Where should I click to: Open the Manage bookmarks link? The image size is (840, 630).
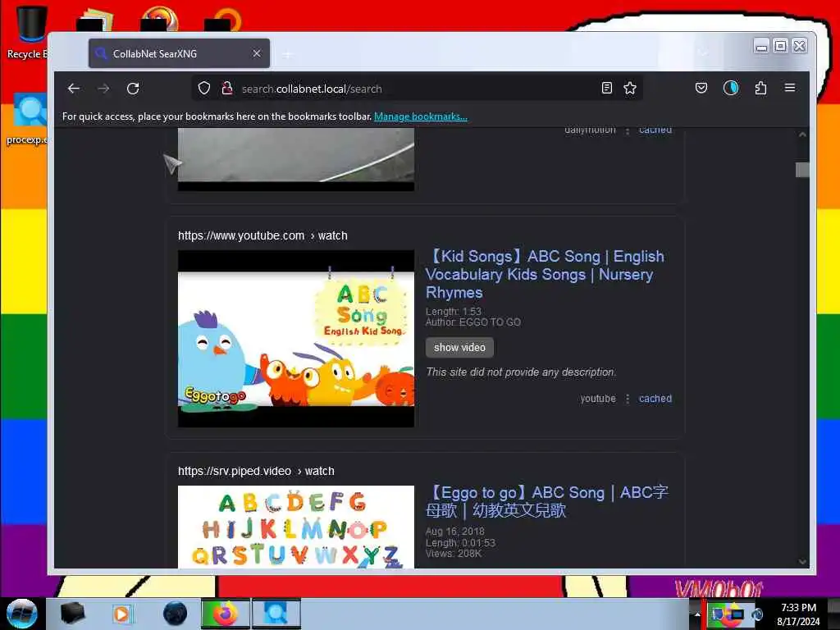click(x=421, y=116)
